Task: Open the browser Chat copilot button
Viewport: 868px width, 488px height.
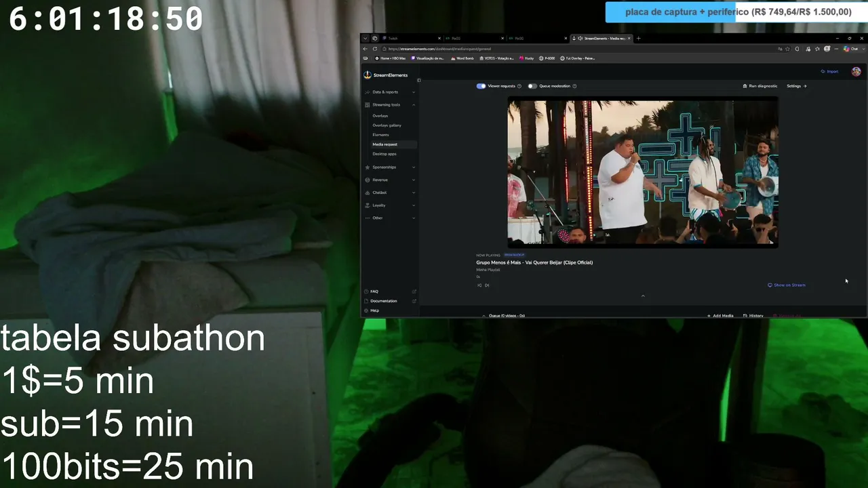Action: tap(851, 49)
